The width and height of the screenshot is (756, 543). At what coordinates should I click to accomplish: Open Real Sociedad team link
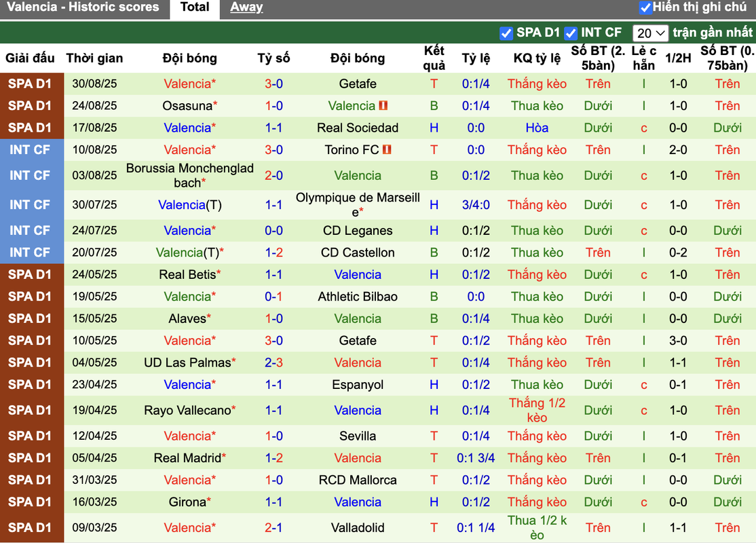[x=358, y=128]
